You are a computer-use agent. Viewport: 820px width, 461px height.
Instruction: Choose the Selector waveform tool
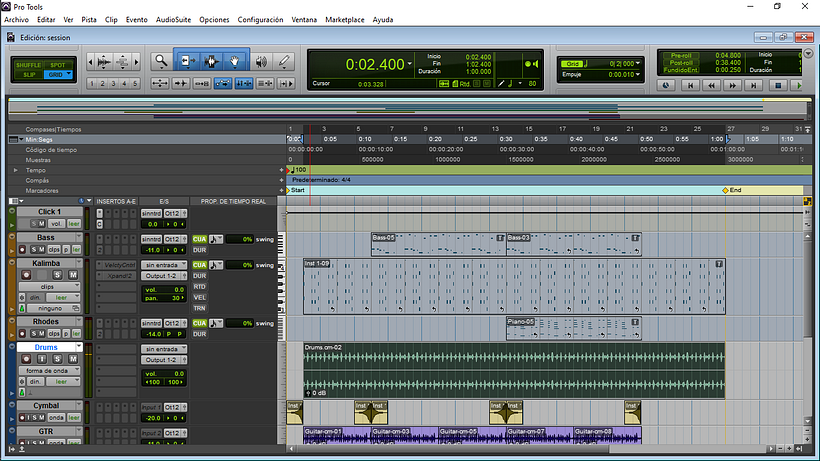coord(211,61)
